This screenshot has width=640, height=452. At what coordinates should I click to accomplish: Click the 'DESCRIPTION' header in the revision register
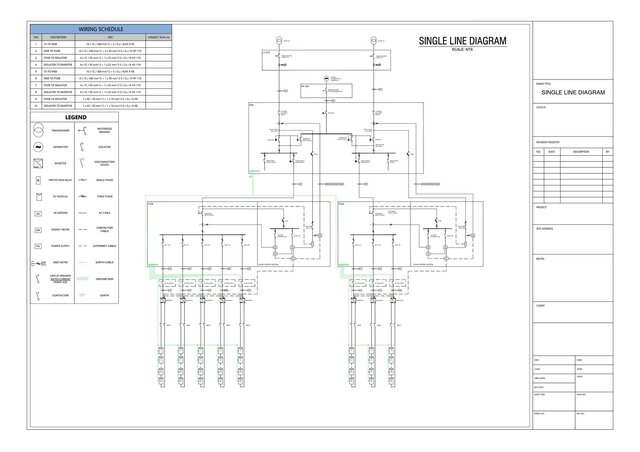581,152
